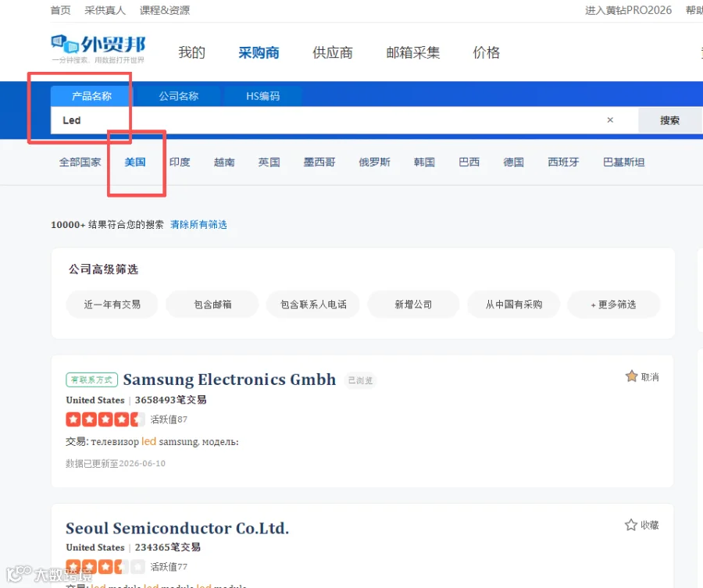Image resolution: width=703 pixels, height=588 pixels.
Task: Click 数据已更新至2026-06-10 text
Action: 116,463
